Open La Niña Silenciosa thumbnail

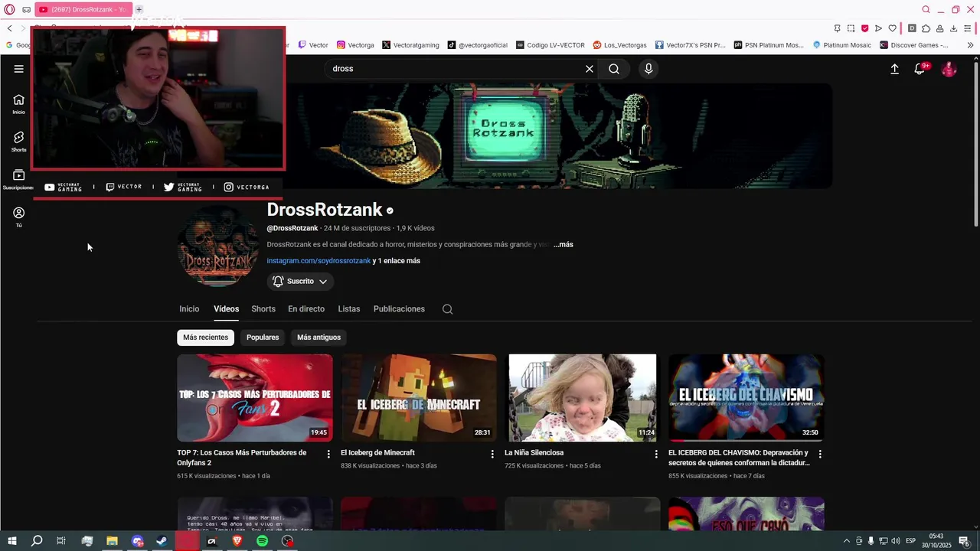pyautogui.click(x=583, y=398)
